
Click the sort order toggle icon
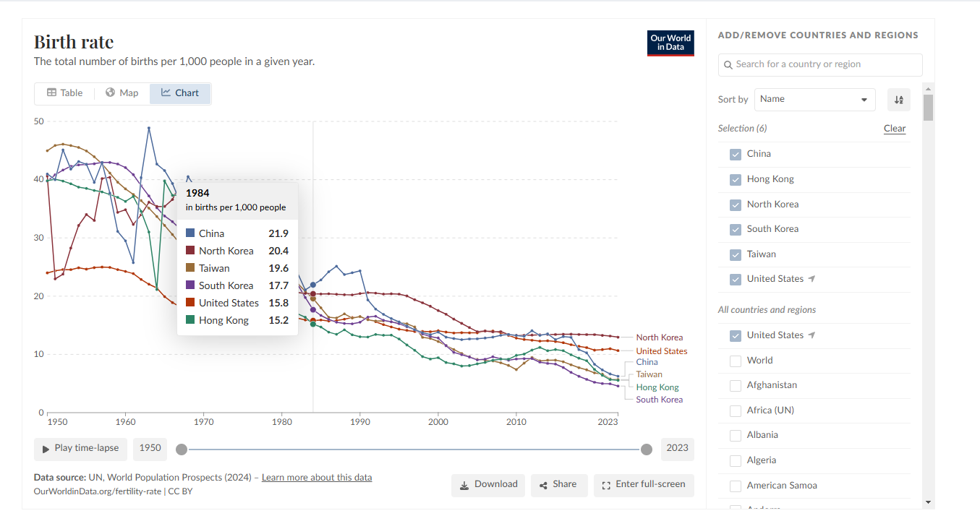click(899, 100)
